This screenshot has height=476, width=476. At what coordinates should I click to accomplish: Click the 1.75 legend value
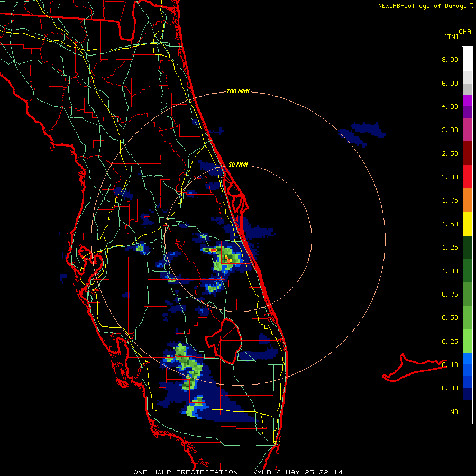coord(450,200)
